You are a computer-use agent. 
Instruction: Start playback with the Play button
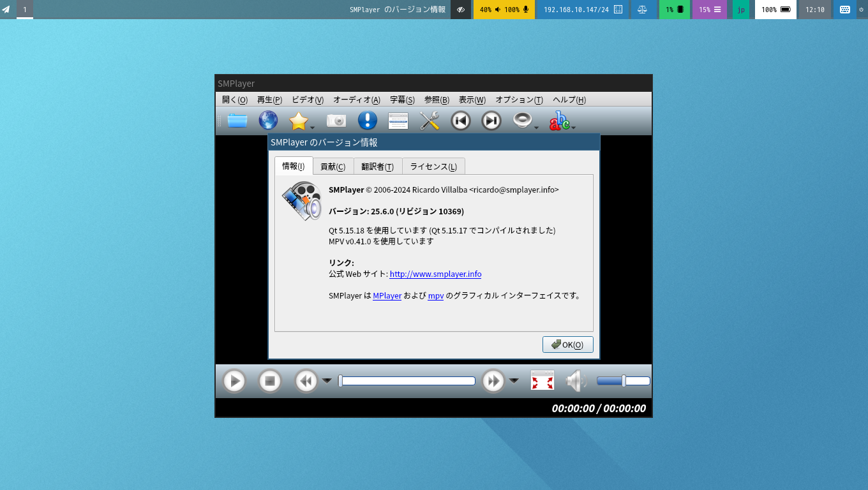click(234, 381)
